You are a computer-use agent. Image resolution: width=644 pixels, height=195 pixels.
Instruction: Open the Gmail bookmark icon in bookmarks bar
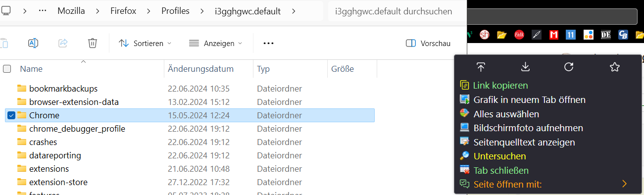[x=554, y=35]
